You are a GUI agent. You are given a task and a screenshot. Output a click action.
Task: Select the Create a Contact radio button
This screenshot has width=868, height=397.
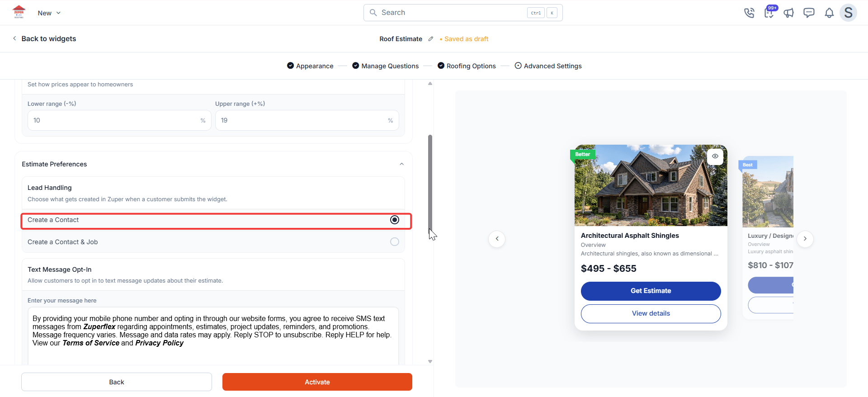[x=395, y=220]
